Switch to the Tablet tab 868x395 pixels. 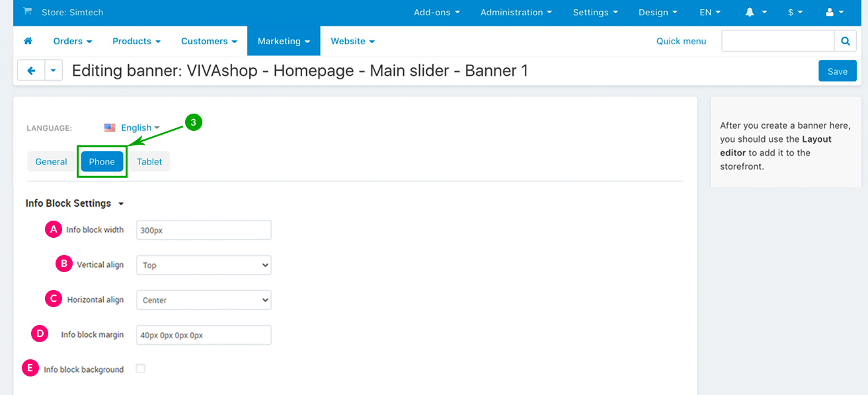tap(149, 162)
